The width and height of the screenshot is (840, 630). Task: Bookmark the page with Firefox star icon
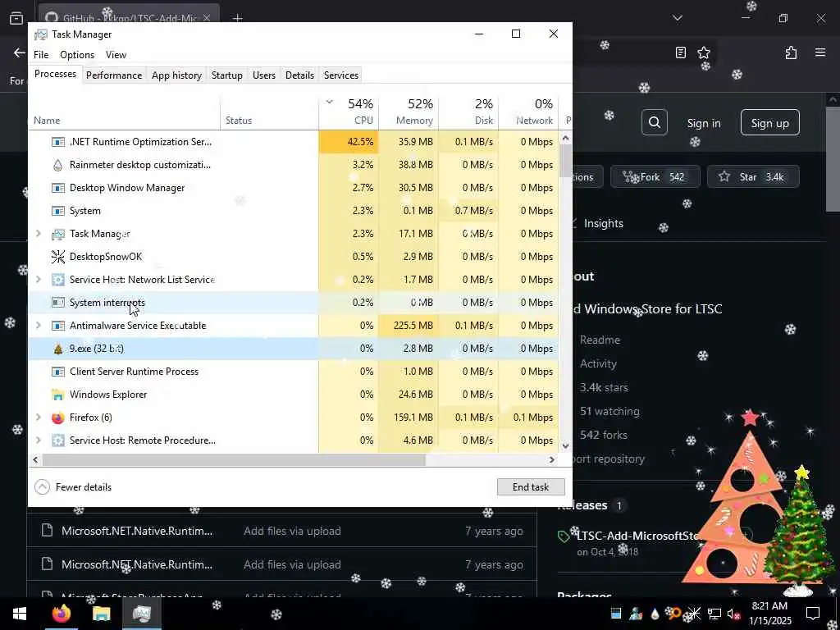[x=703, y=52]
